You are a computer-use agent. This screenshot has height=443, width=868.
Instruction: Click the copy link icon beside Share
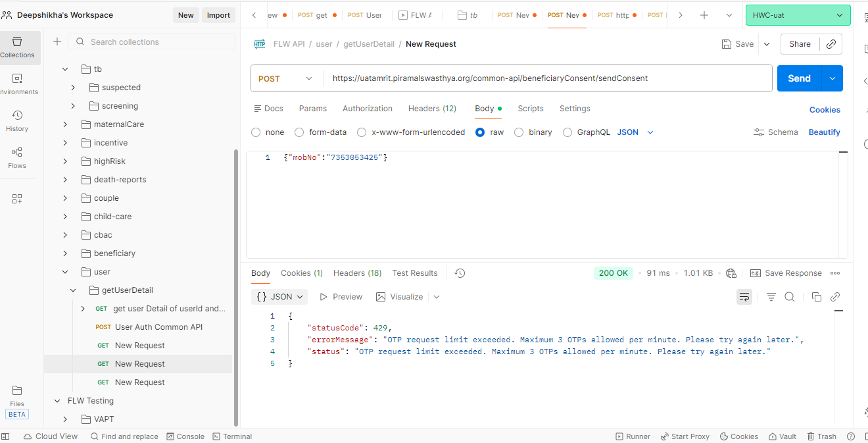[x=831, y=44]
